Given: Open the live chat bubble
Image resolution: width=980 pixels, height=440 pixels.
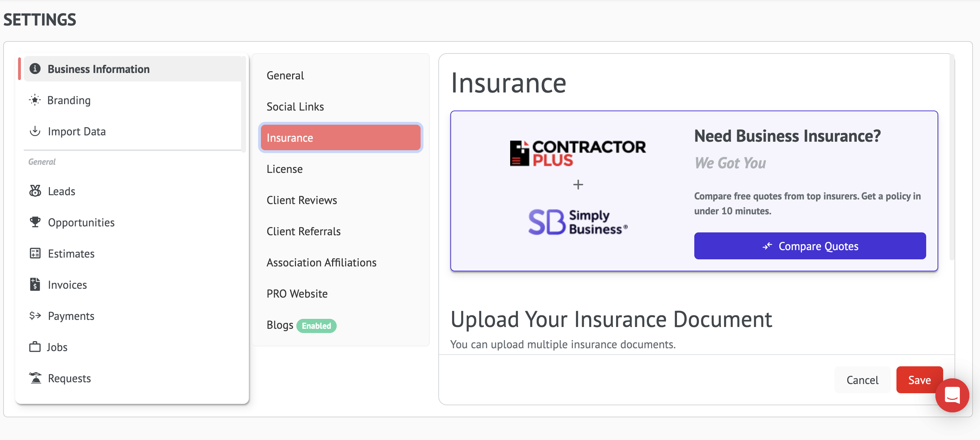Looking at the screenshot, I should [x=952, y=395].
